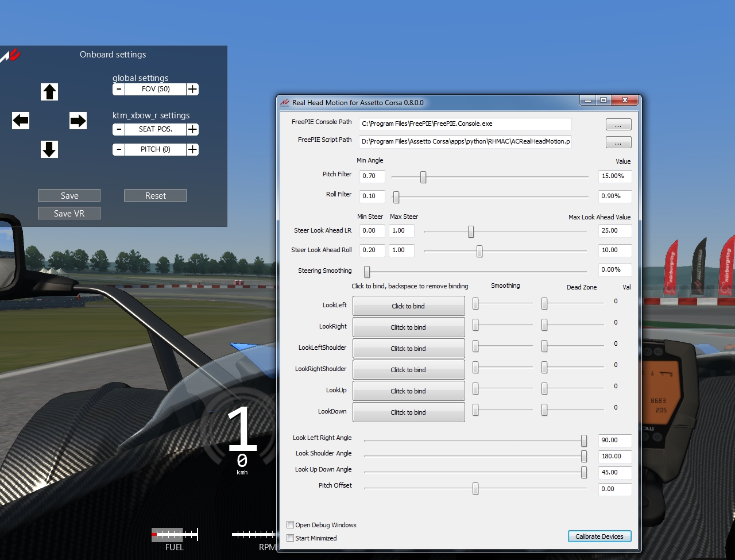Click the Calibrate Devices button

click(x=599, y=536)
